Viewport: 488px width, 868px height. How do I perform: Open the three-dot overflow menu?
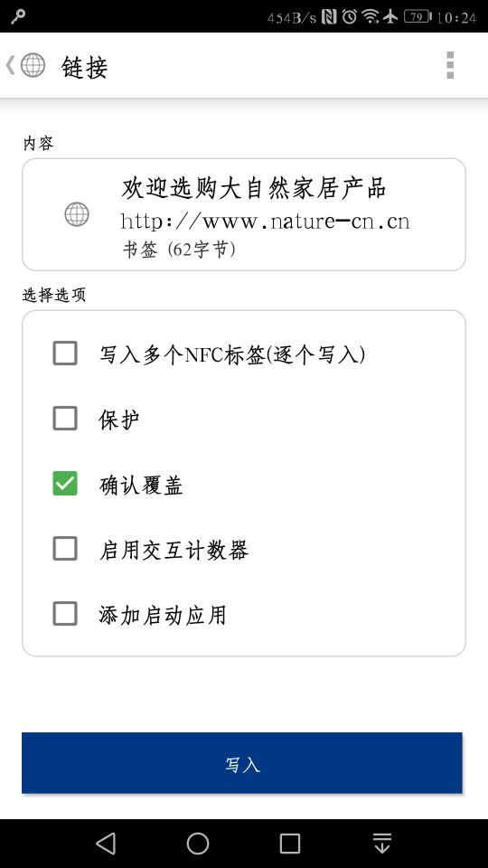(450, 65)
